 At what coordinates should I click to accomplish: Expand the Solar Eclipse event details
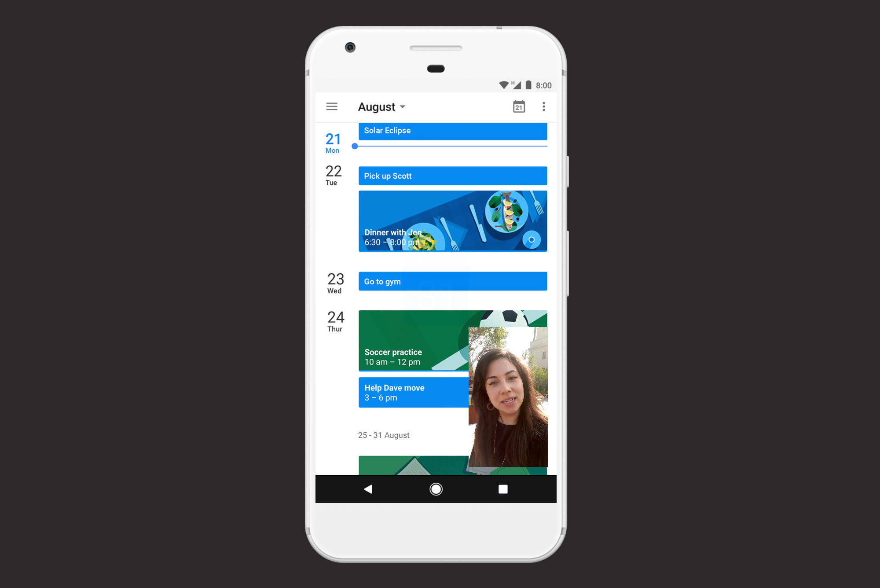[x=452, y=131]
